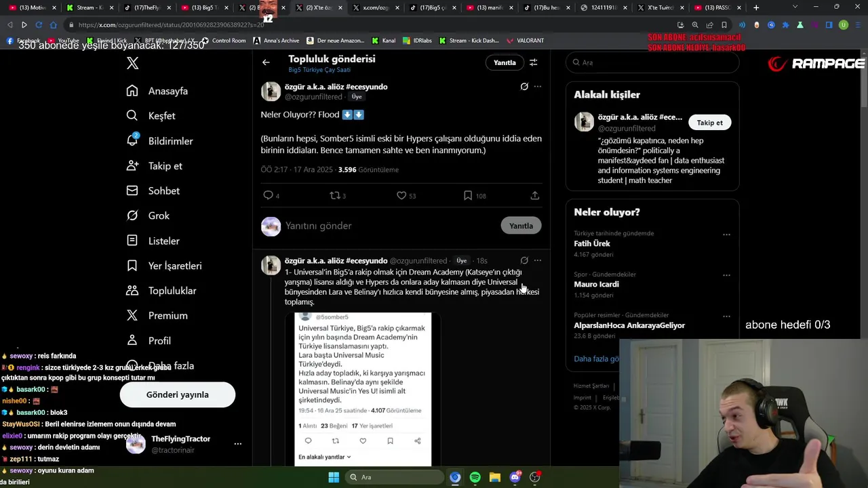Open Spotify from the taskbar
Viewport: 868px width, 488px height.
tap(475, 477)
